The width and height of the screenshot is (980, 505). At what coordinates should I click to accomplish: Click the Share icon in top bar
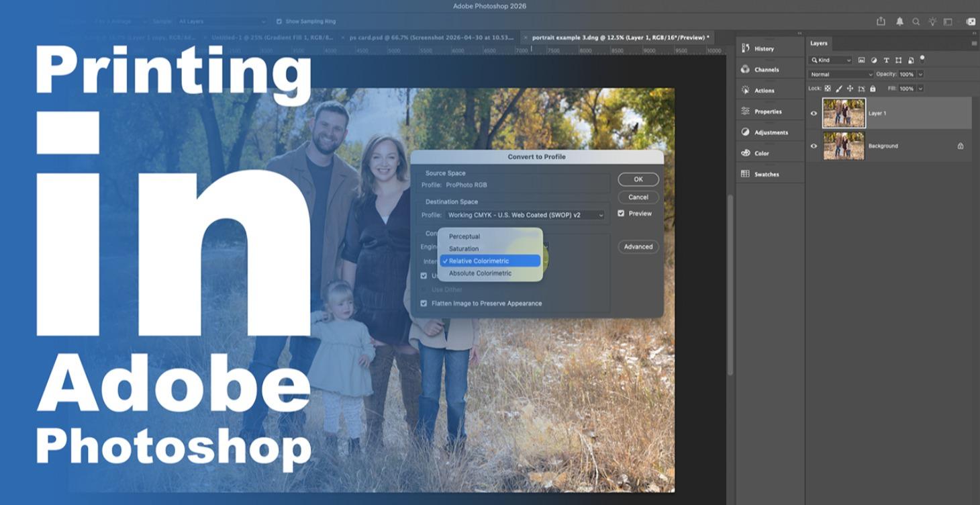pyautogui.click(x=881, y=21)
